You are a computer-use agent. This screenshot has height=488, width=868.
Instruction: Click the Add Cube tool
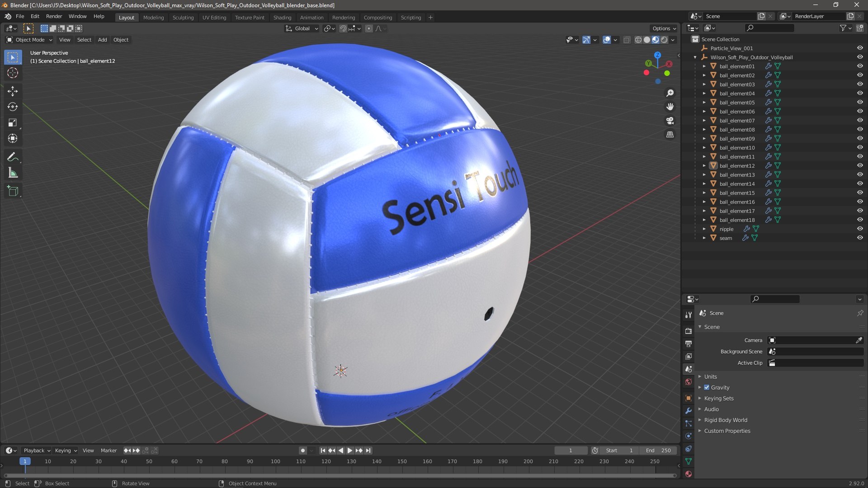coord(13,191)
